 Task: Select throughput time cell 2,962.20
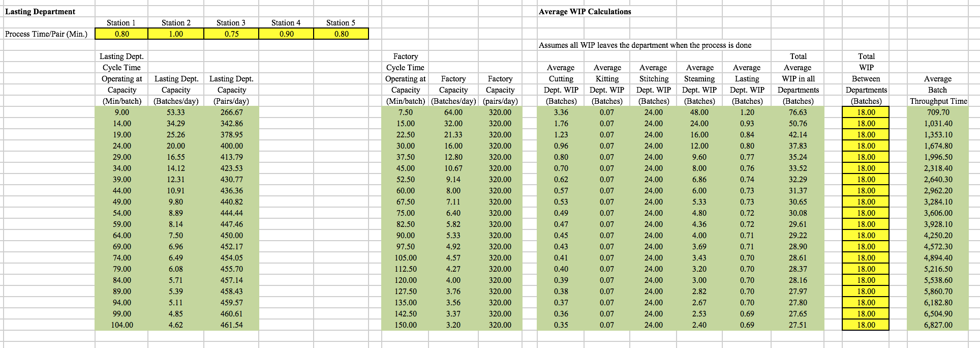pos(938,190)
